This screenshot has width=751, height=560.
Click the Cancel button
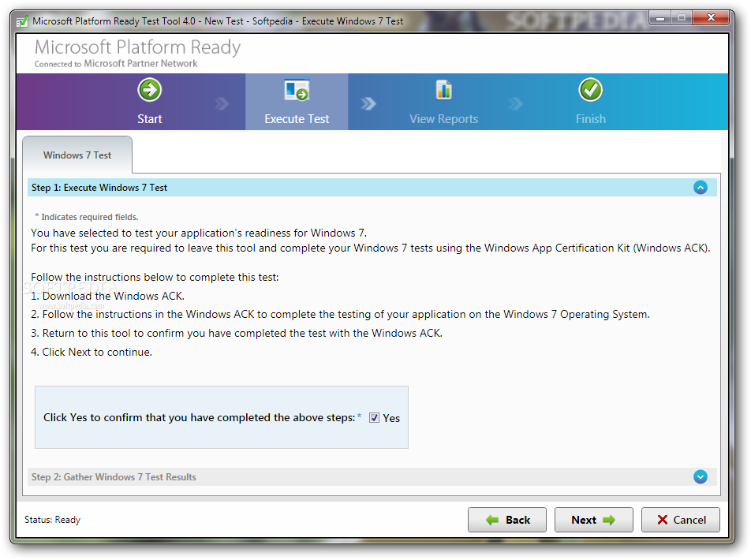(680, 520)
